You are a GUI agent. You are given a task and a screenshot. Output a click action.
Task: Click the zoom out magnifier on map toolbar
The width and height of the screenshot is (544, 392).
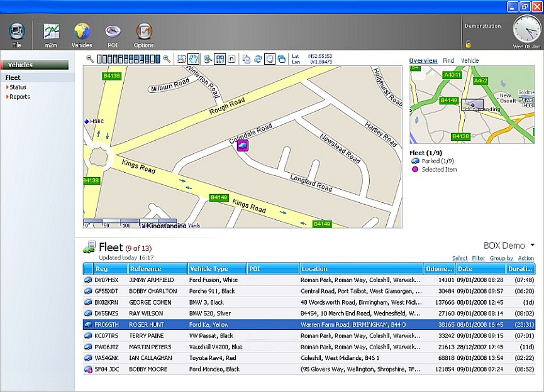[91, 59]
